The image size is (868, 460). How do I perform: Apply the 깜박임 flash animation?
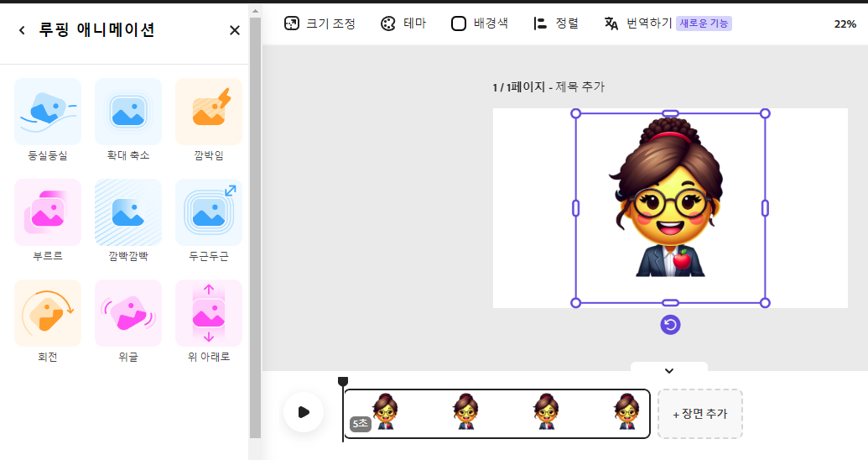click(209, 112)
